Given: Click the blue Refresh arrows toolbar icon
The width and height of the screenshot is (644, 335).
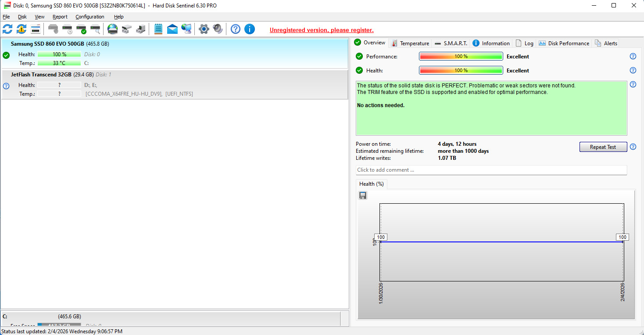Looking at the screenshot, I should [x=7, y=29].
